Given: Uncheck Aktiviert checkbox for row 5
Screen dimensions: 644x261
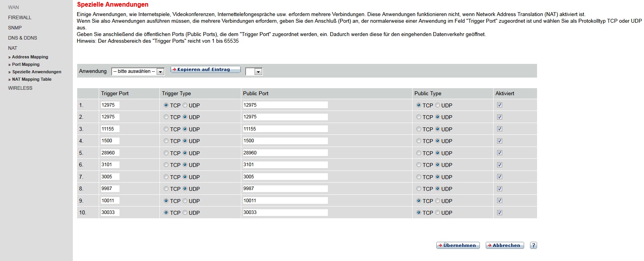Looking at the screenshot, I should [x=499, y=153].
